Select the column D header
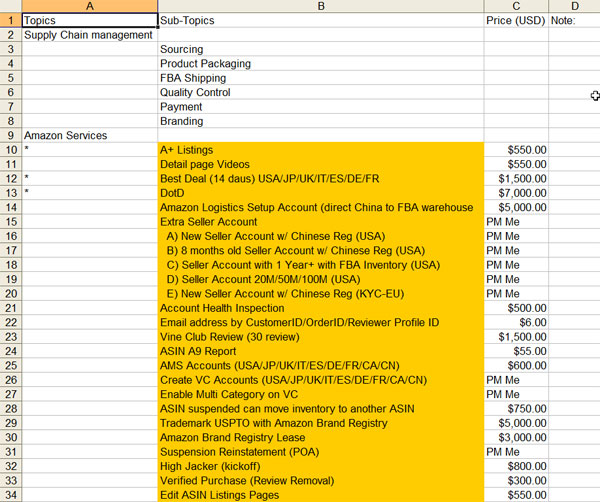Screen dimensions: 600x502 (x=574, y=6)
